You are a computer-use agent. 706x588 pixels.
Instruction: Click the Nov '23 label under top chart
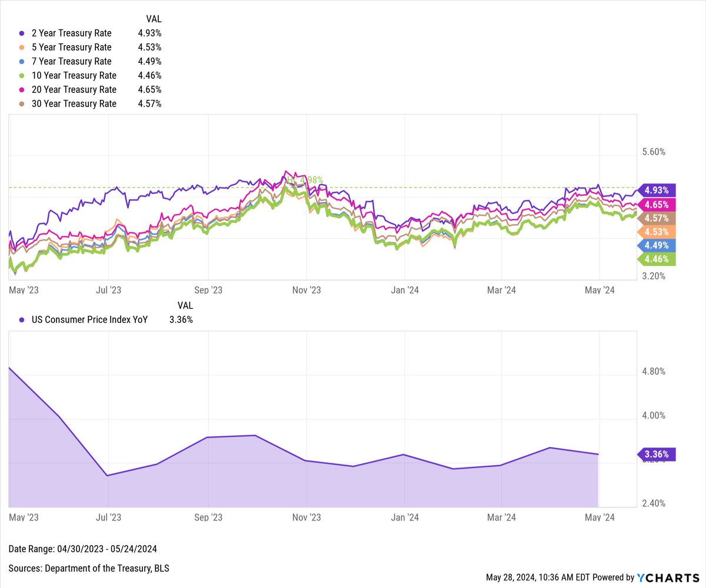(x=307, y=290)
